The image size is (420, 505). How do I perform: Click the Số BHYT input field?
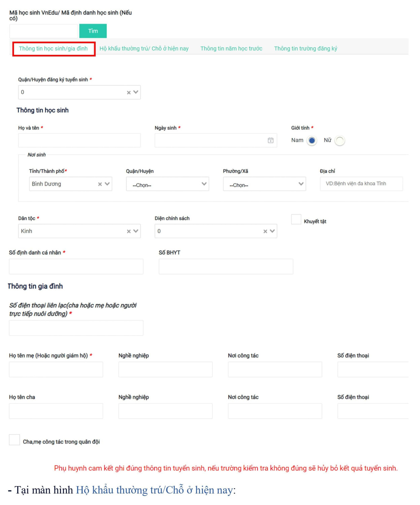click(x=226, y=267)
